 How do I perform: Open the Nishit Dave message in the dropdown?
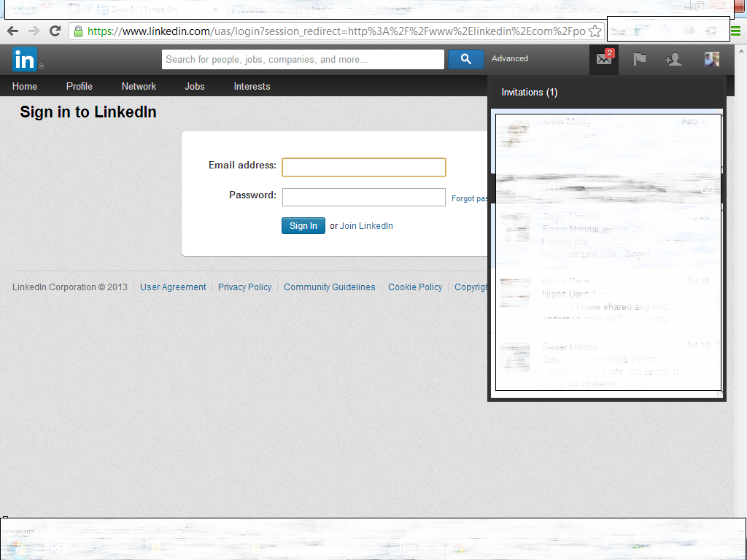605,300
